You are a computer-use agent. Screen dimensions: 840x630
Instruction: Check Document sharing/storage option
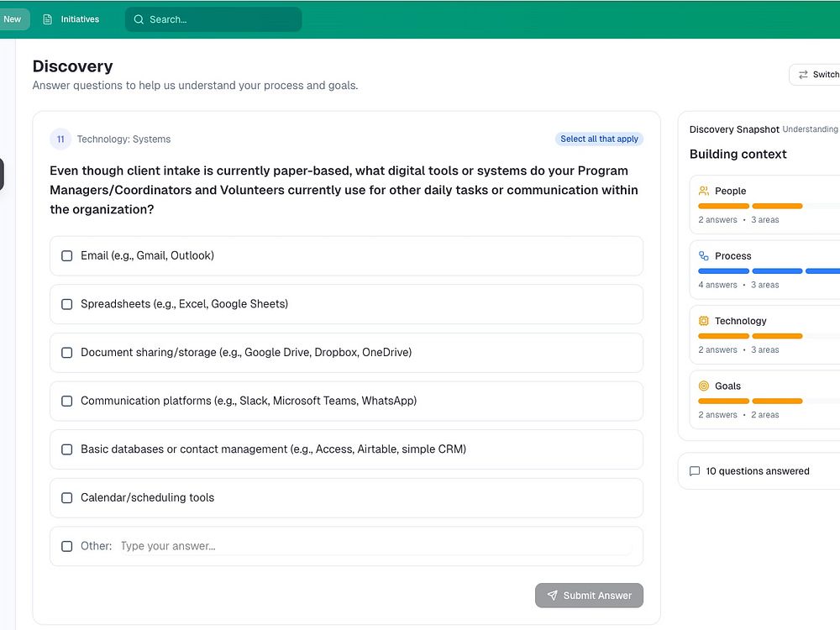pos(67,353)
